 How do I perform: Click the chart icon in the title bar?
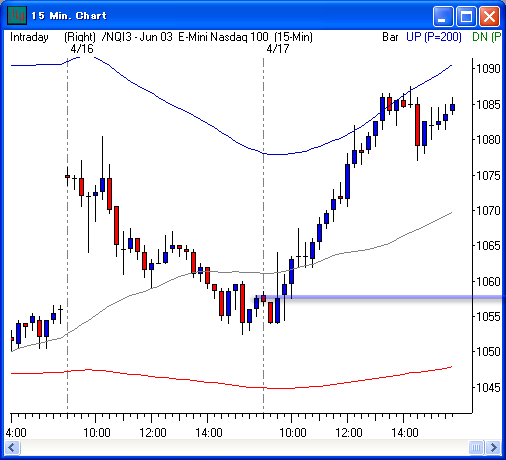point(17,15)
